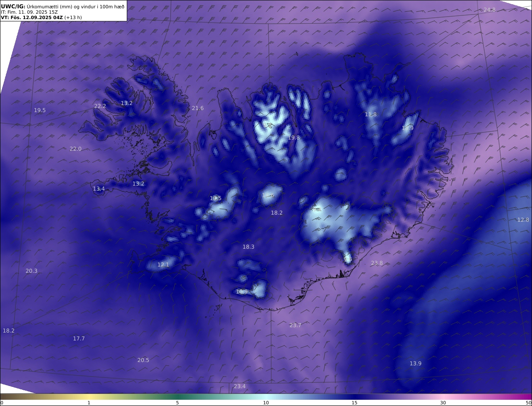Click the colorbar tick label 5
Viewport: 532px width, 406px height.
pos(177,403)
